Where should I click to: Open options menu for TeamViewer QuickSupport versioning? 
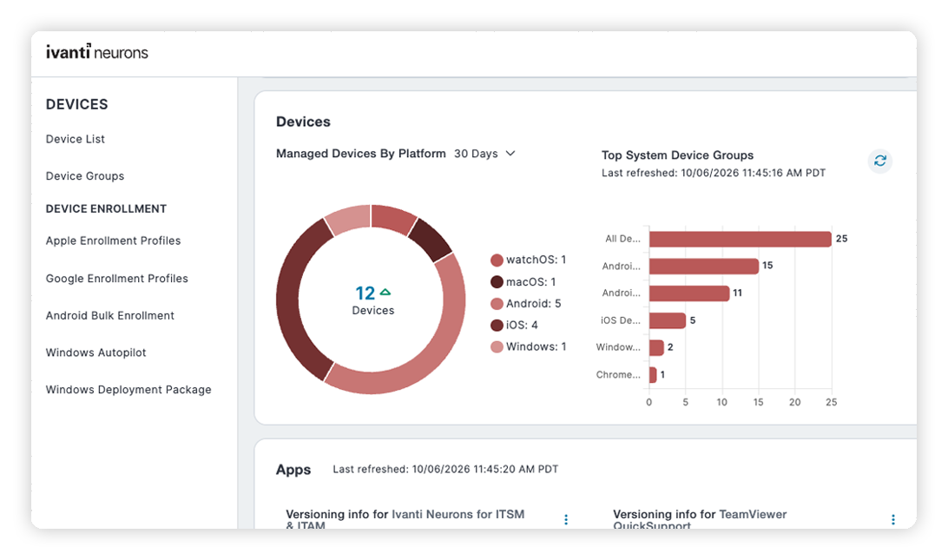pos(893,519)
